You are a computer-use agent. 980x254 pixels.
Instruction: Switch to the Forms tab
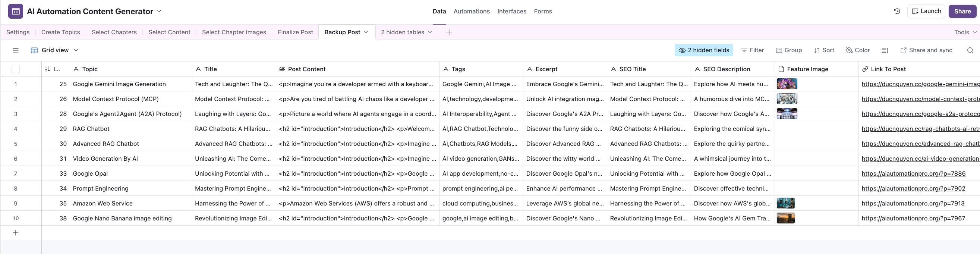pos(543,12)
